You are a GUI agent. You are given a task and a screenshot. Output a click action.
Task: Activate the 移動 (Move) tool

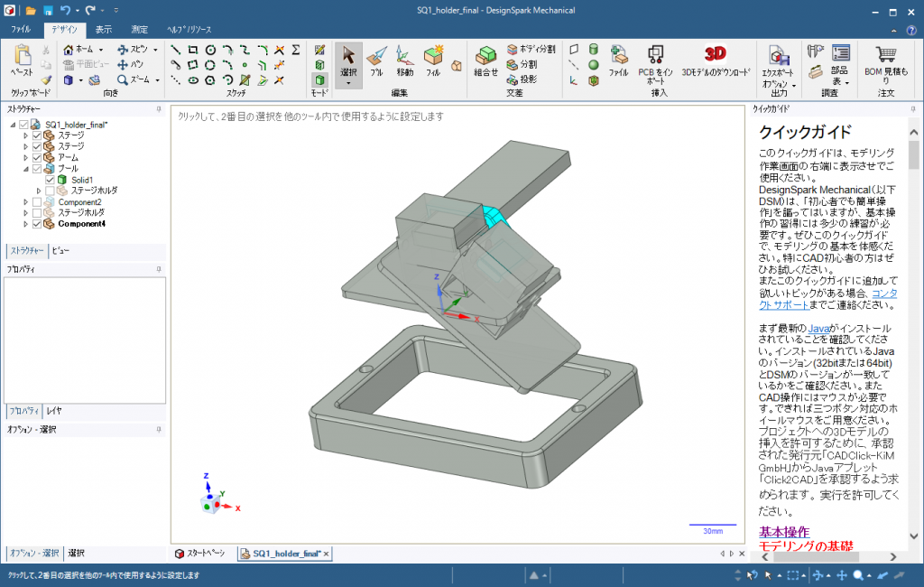coord(405,59)
